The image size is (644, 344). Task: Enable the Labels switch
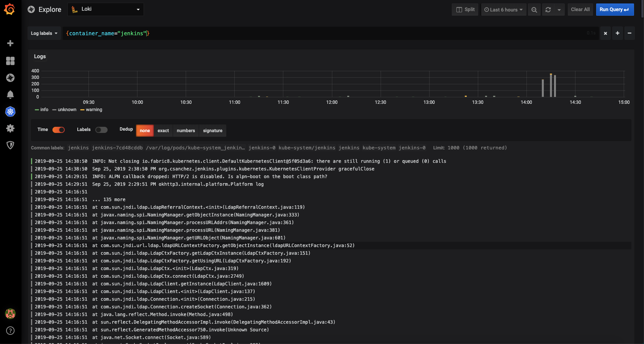(101, 130)
